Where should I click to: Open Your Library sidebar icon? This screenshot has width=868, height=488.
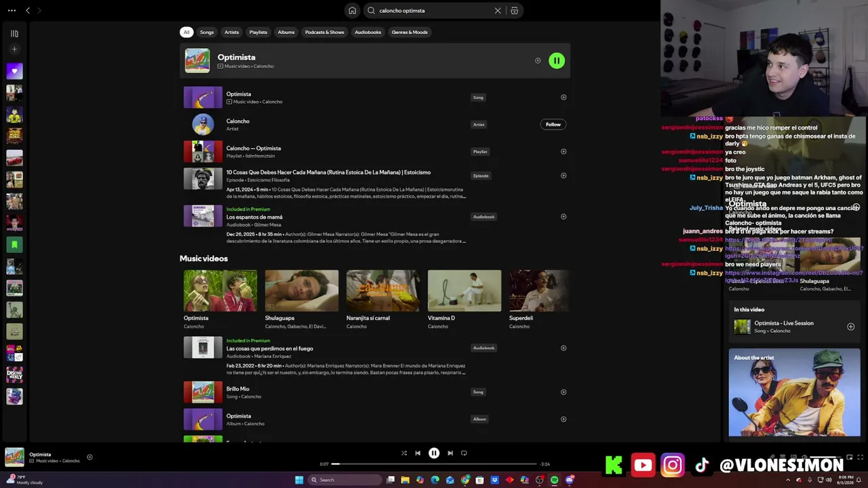point(14,33)
